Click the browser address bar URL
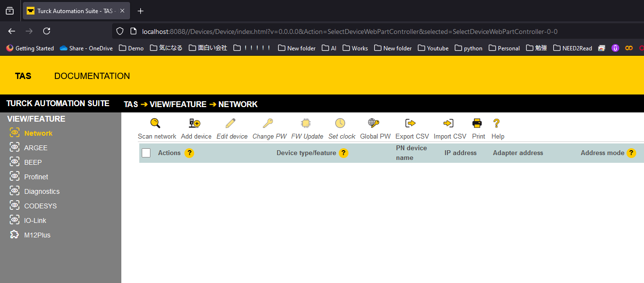 click(349, 31)
